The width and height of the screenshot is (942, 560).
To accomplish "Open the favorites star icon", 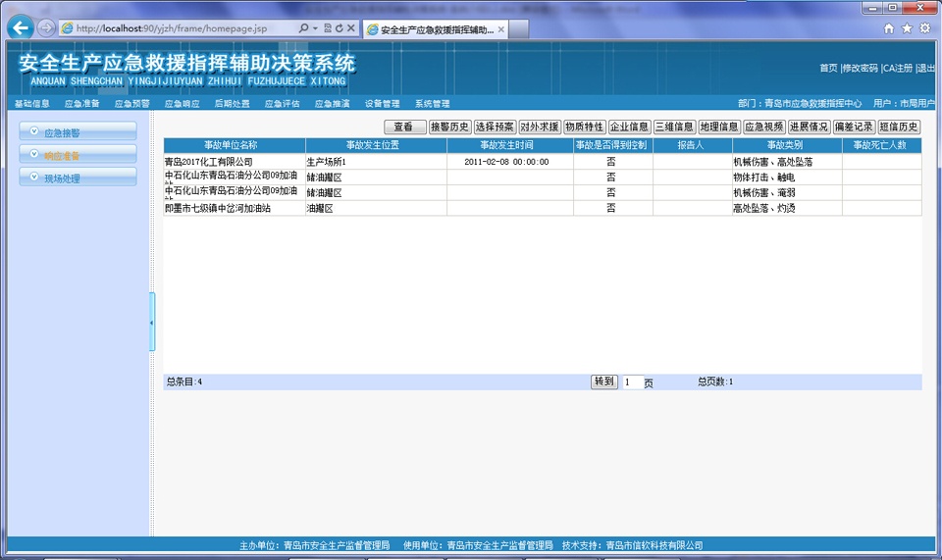I will (907, 28).
